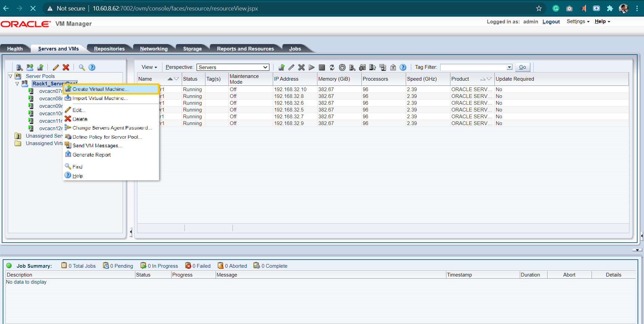
Task: Open the browser extensions puzzle icon
Action: point(610,8)
